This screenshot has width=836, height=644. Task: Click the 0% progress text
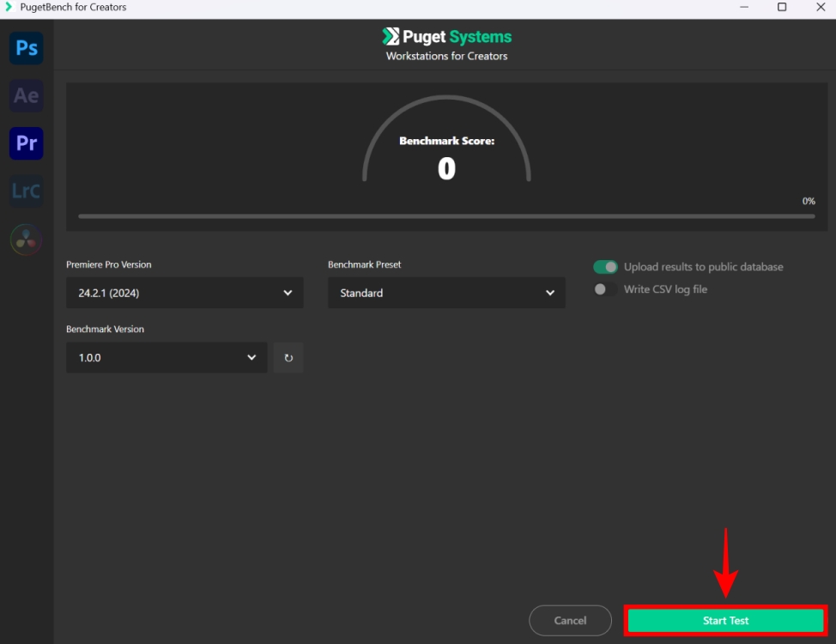(x=809, y=201)
